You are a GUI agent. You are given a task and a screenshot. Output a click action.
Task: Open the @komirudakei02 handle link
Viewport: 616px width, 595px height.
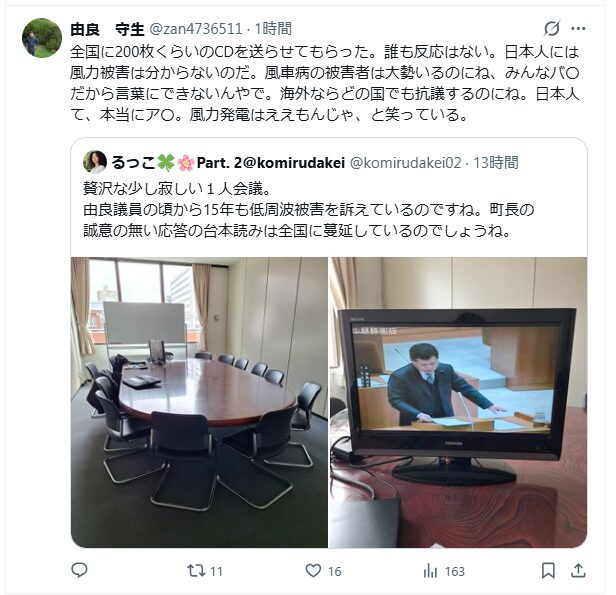pyautogui.click(x=405, y=163)
